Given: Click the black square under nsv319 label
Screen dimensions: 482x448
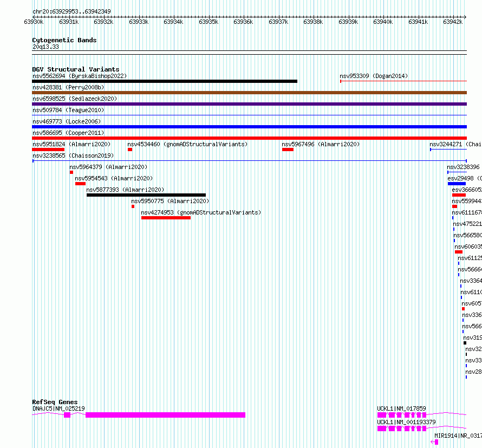Looking at the screenshot, I should coord(465,343).
